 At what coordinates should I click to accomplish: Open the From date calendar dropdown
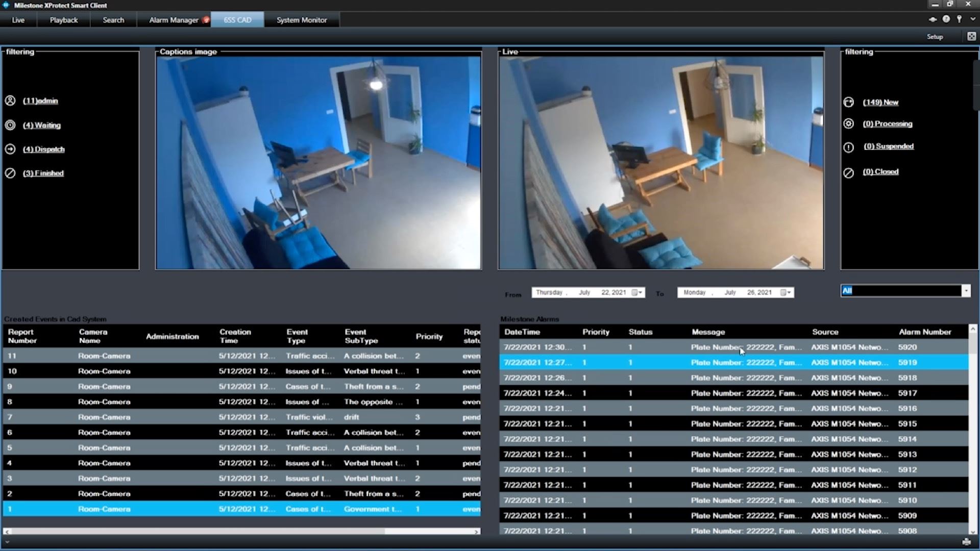(x=636, y=292)
